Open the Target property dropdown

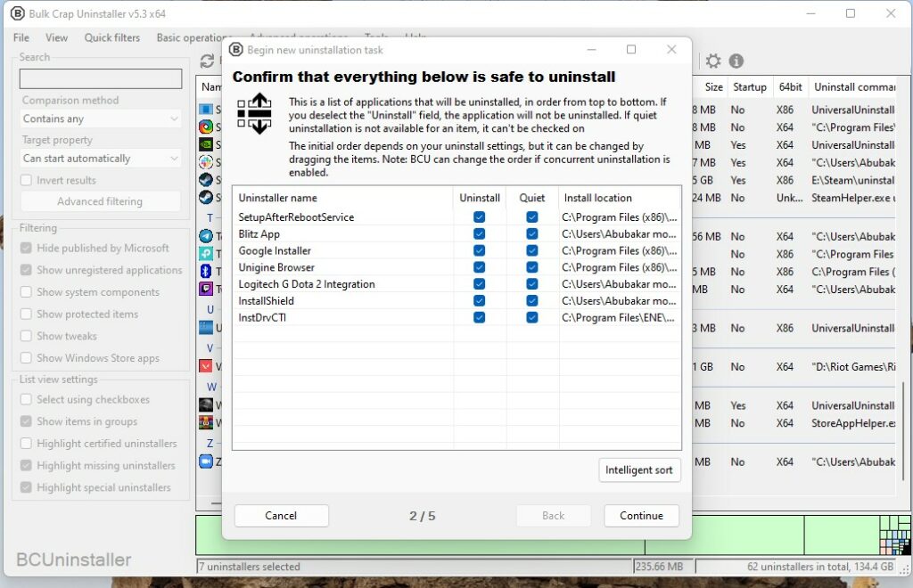point(100,158)
